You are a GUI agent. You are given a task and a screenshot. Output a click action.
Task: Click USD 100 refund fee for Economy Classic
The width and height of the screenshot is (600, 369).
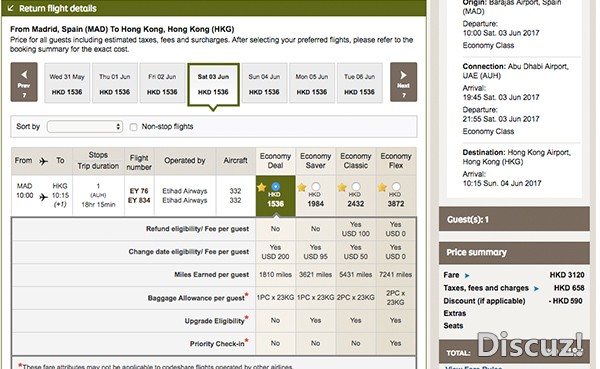pos(356,233)
